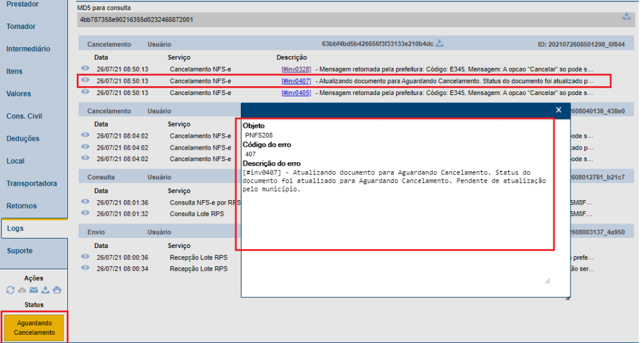The height and width of the screenshot is (343, 644).
Task: Open the Suporte tab
Action: click(x=19, y=250)
